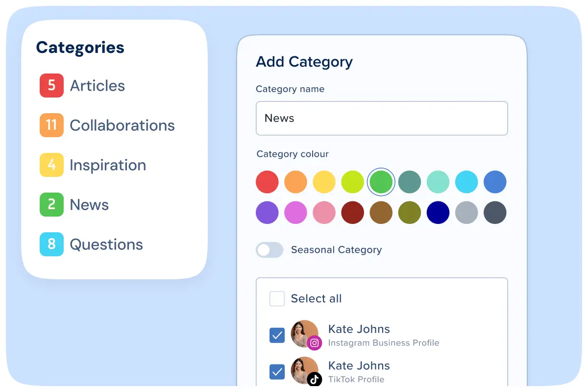The height and width of the screenshot is (392, 588).
Task: Click Kate Johns Instagram profile avatar
Action: [x=303, y=332]
